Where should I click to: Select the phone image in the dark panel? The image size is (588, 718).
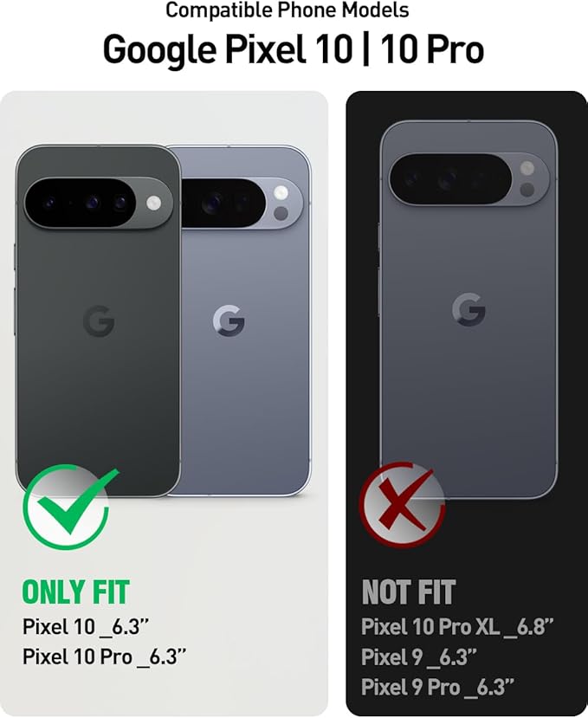click(x=468, y=309)
